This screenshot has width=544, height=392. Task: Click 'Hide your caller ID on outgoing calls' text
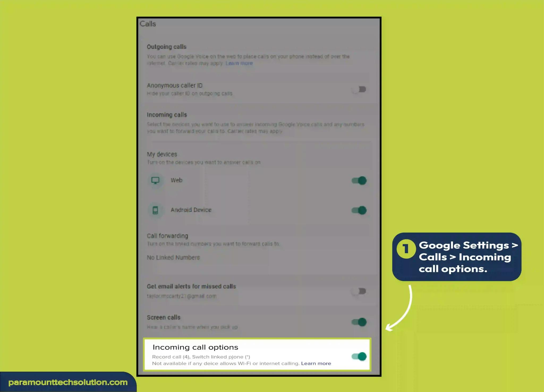tap(190, 94)
